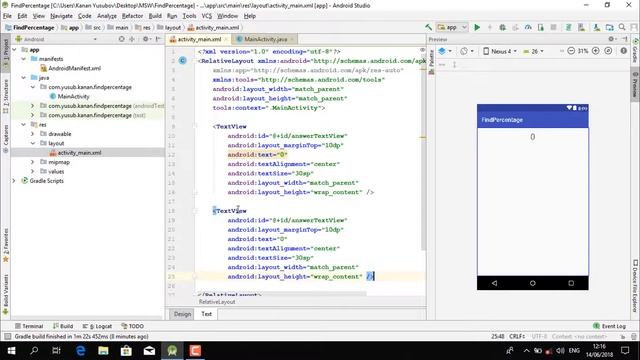
Task: Toggle the Gradle side tool window
Action: coord(635,51)
